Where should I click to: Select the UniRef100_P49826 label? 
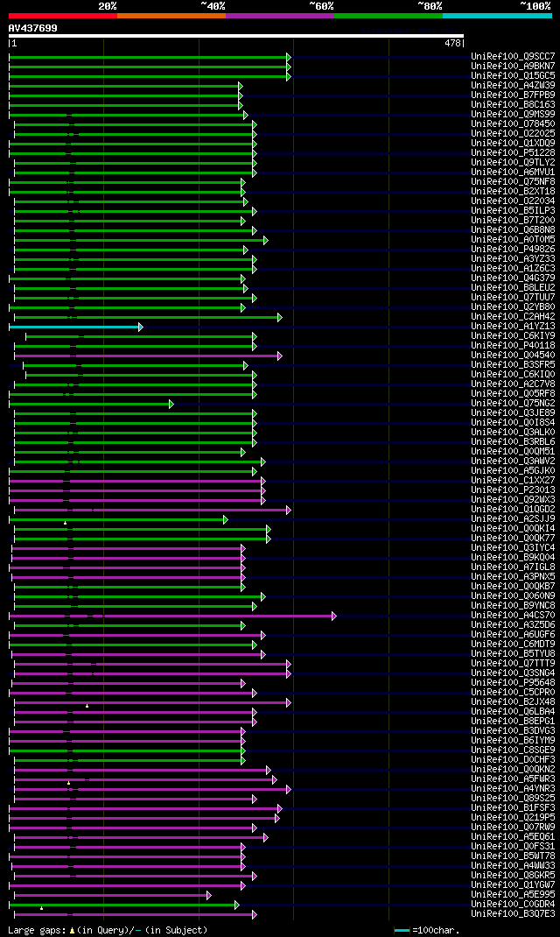click(513, 250)
